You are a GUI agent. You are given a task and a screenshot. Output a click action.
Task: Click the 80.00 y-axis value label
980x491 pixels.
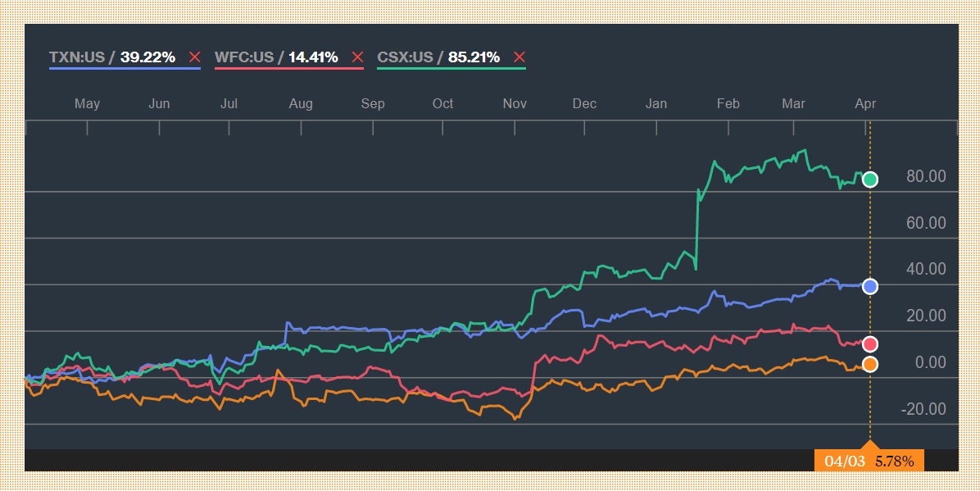click(x=926, y=176)
